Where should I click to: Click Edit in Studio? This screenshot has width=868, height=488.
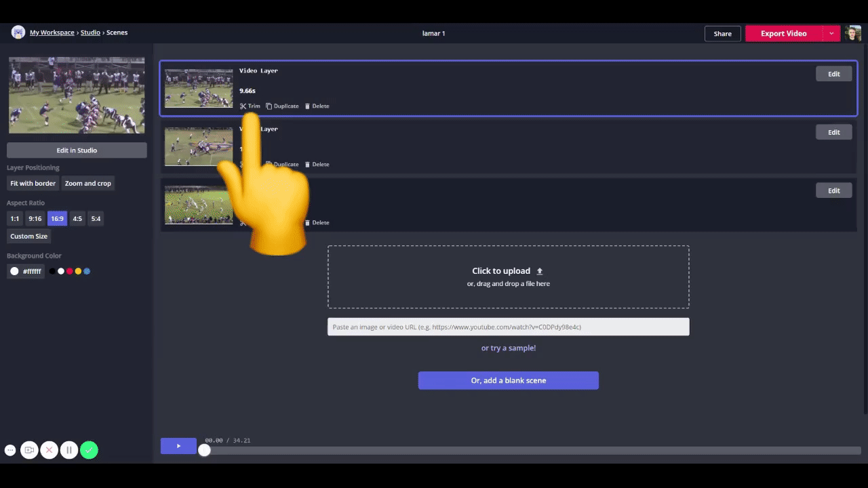(77, 150)
